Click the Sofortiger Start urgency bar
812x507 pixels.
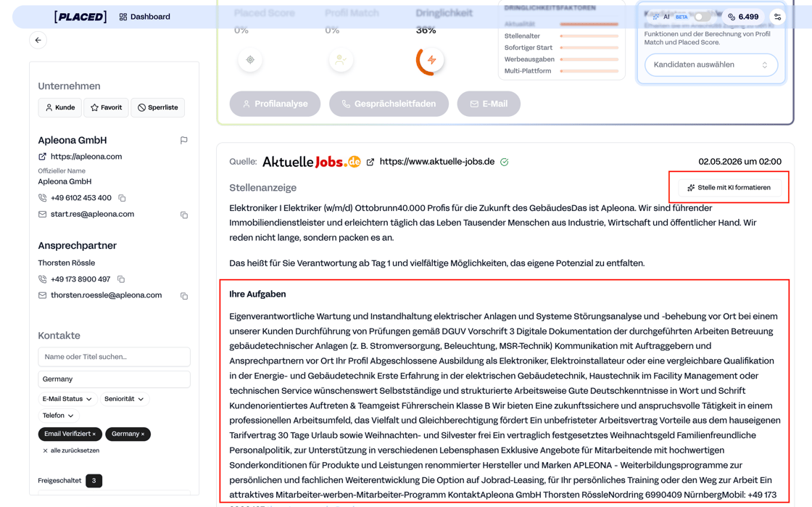point(589,48)
